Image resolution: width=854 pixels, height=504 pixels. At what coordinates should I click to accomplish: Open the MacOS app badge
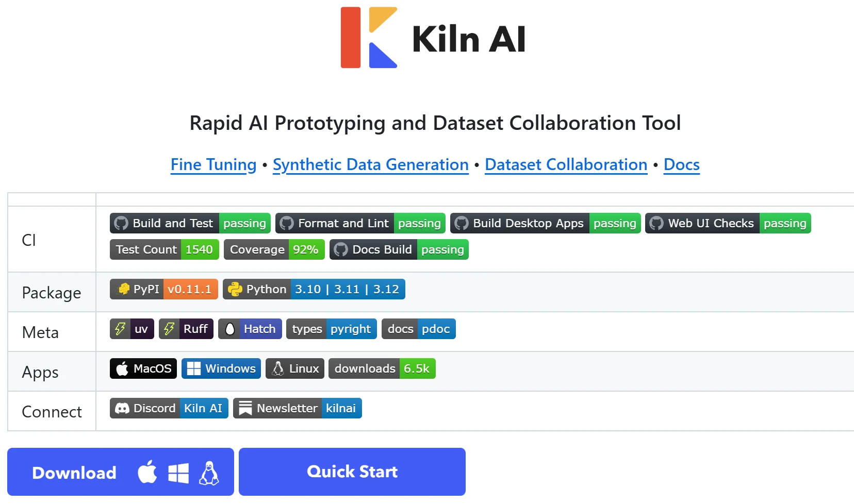[x=143, y=368]
